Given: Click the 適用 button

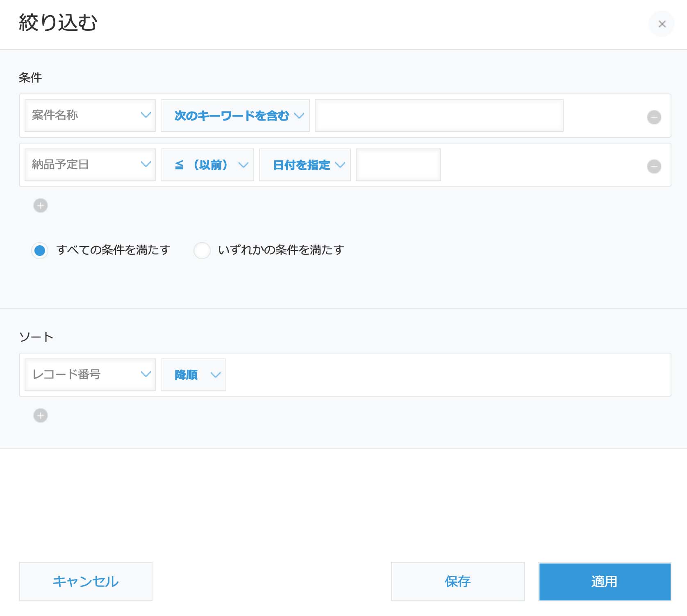Looking at the screenshot, I should click(605, 582).
